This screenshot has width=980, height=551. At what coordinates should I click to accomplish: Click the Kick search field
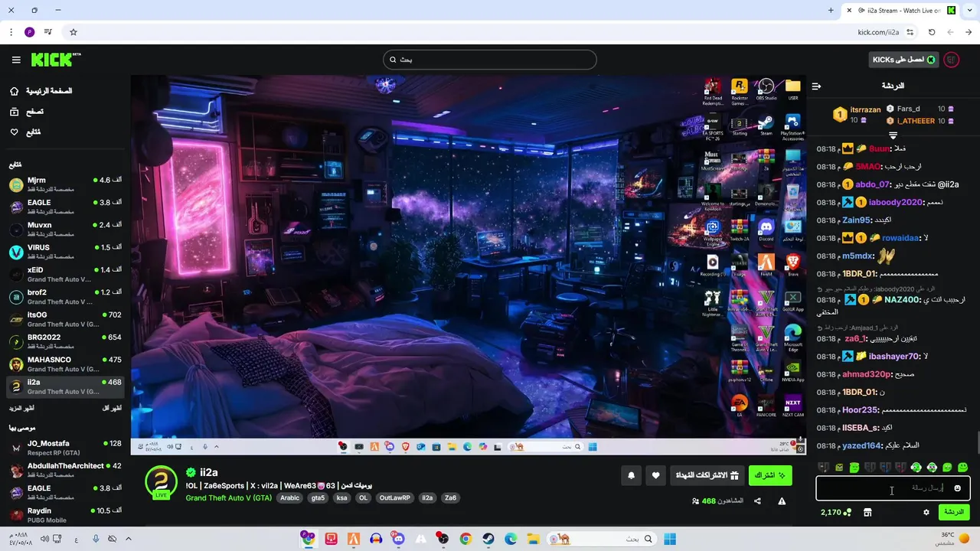(x=490, y=60)
